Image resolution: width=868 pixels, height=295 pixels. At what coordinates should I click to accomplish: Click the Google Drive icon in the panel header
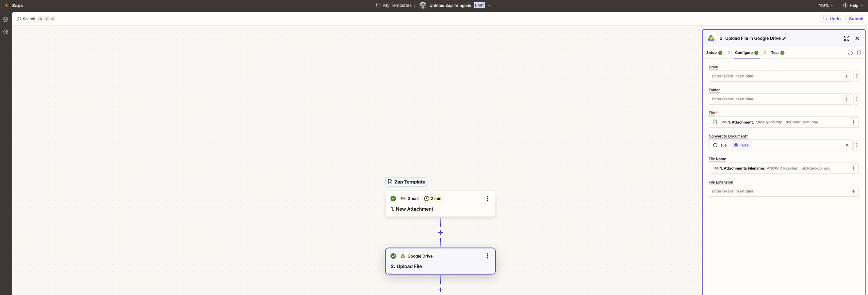711,38
